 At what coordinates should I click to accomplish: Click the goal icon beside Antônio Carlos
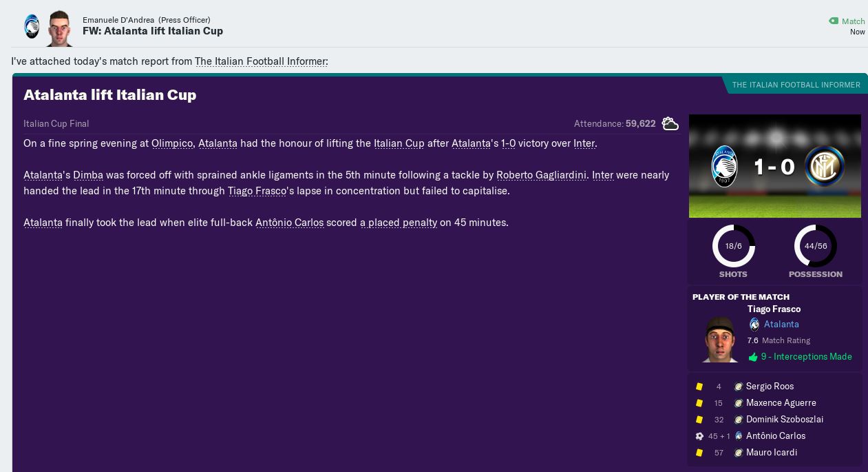coord(699,435)
